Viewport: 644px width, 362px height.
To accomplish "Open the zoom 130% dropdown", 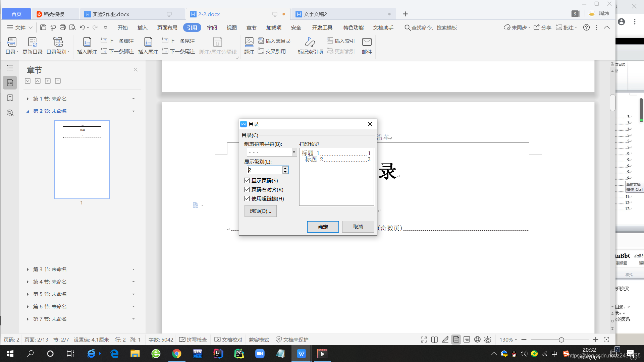I will click(508, 340).
